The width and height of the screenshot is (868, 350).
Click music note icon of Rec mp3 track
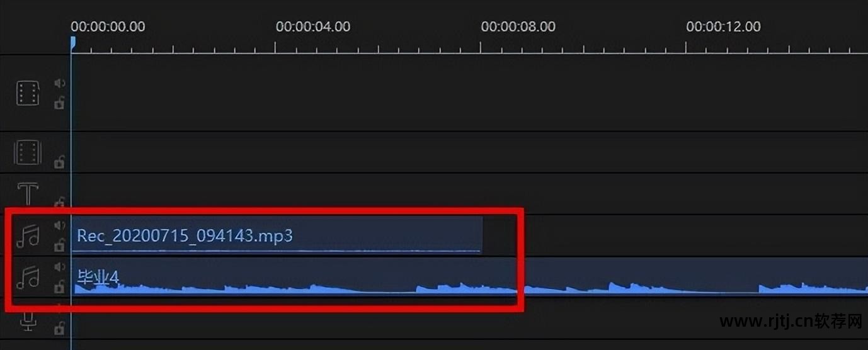pos(28,236)
